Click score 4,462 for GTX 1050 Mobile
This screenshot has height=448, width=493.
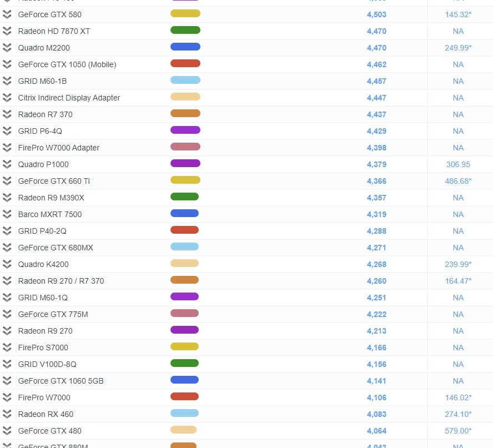coord(376,64)
